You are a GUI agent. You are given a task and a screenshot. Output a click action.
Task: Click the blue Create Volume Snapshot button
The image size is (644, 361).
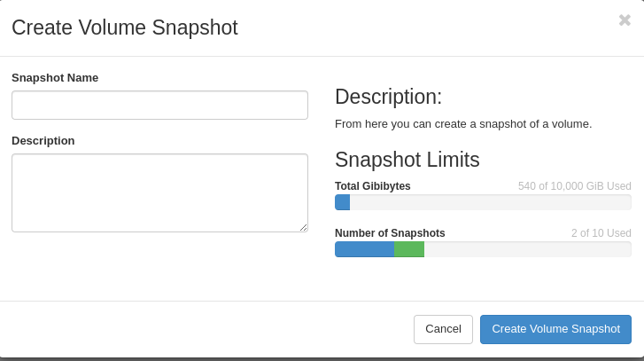point(555,329)
